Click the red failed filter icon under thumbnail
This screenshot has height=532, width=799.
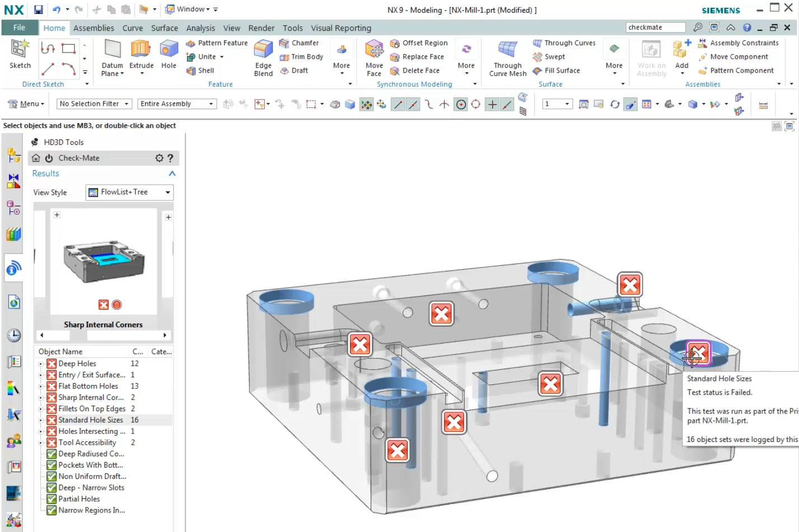coord(104,305)
